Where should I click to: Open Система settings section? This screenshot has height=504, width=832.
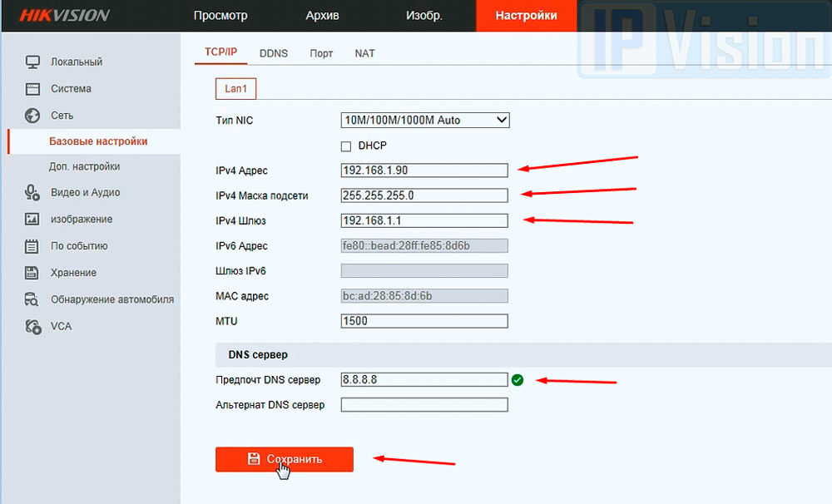[x=71, y=89]
